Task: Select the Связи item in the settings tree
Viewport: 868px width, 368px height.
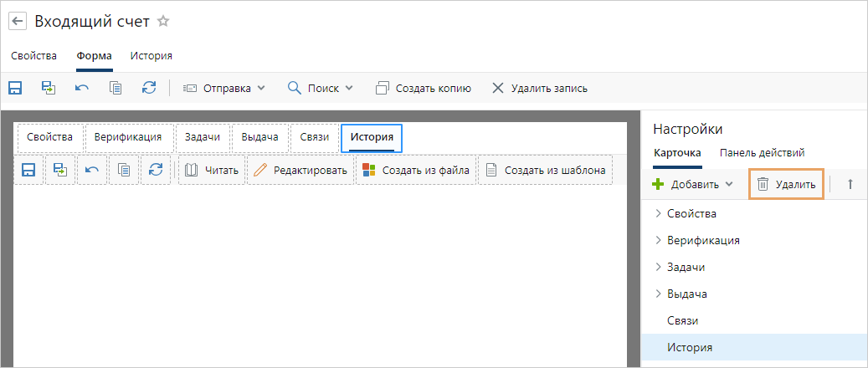Action: tap(682, 320)
